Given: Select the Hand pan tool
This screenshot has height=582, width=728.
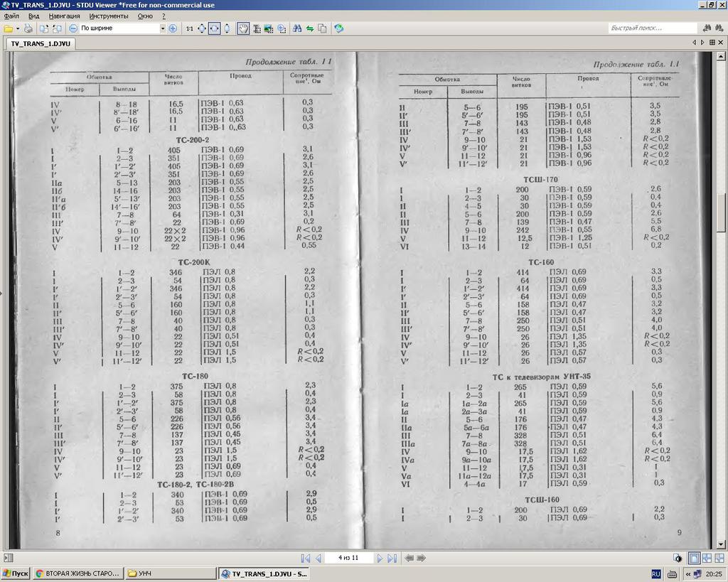Looking at the screenshot, I should (242, 28).
